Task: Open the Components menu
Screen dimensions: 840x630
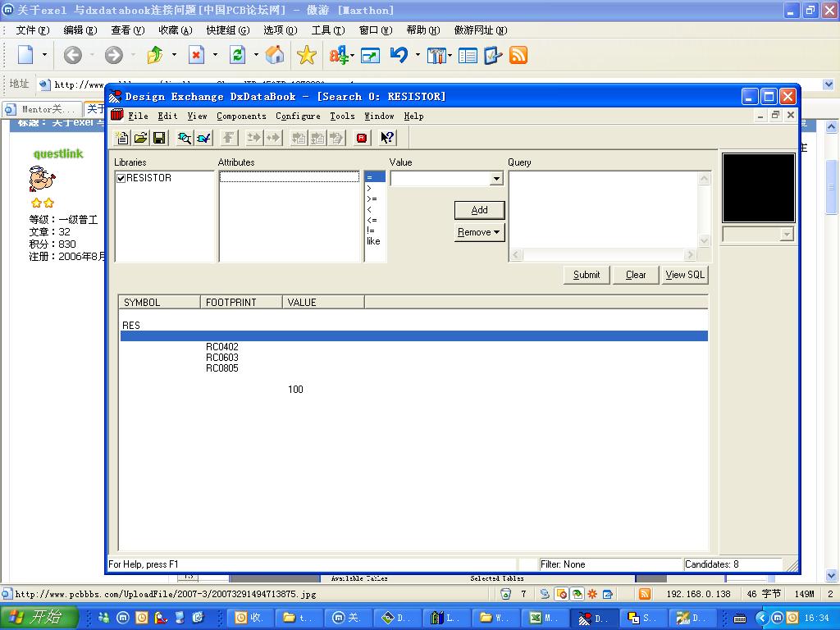Action: pos(241,116)
